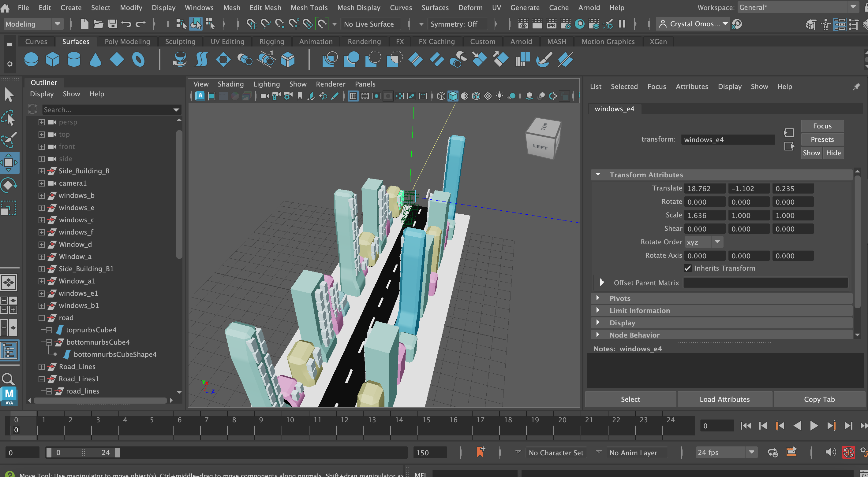868x477 pixels.
Task: Click the Save scene icon
Action: [x=113, y=24]
